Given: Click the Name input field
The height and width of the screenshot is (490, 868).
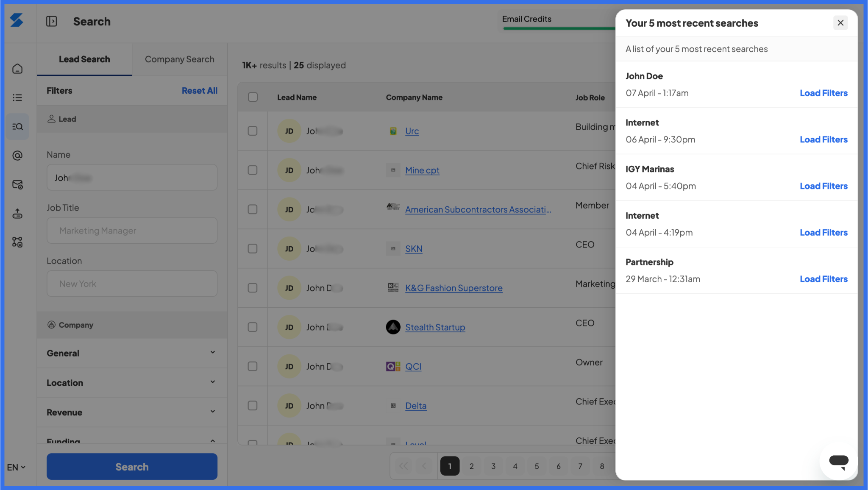Looking at the screenshot, I should 132,177.
